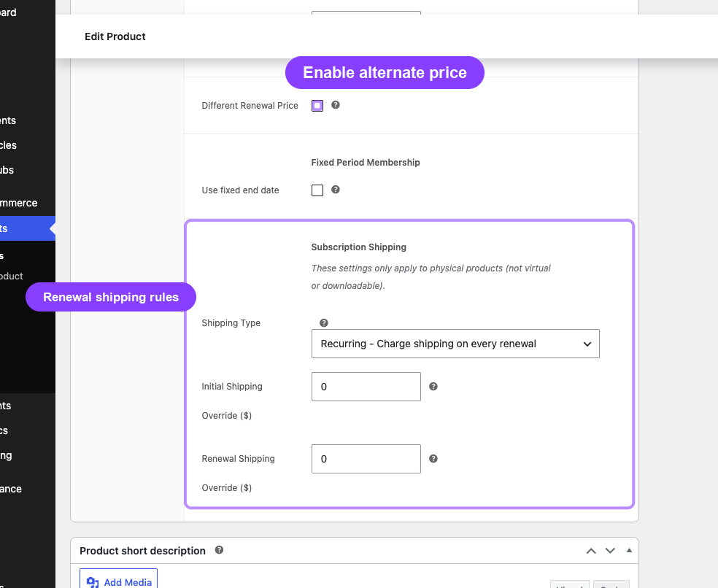Open help tooltip for Different Renewal Price
Image resolution: width=718 pixels, height=588 pixels.
pos(336,105)
